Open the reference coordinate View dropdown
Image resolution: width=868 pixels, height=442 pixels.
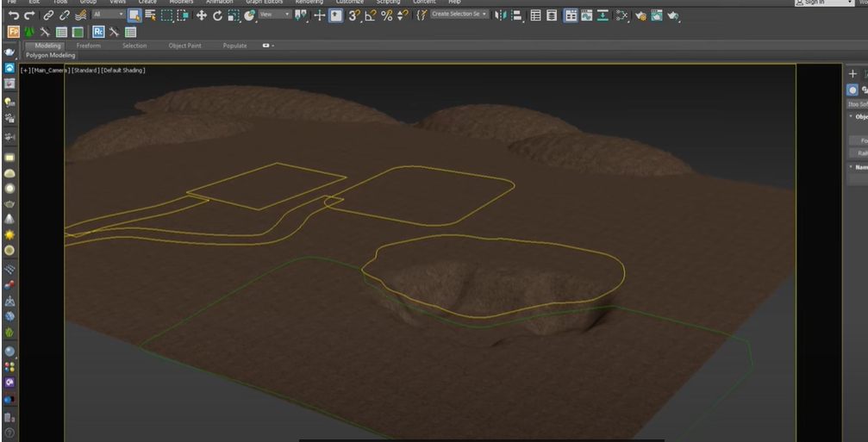pos(275,15)
